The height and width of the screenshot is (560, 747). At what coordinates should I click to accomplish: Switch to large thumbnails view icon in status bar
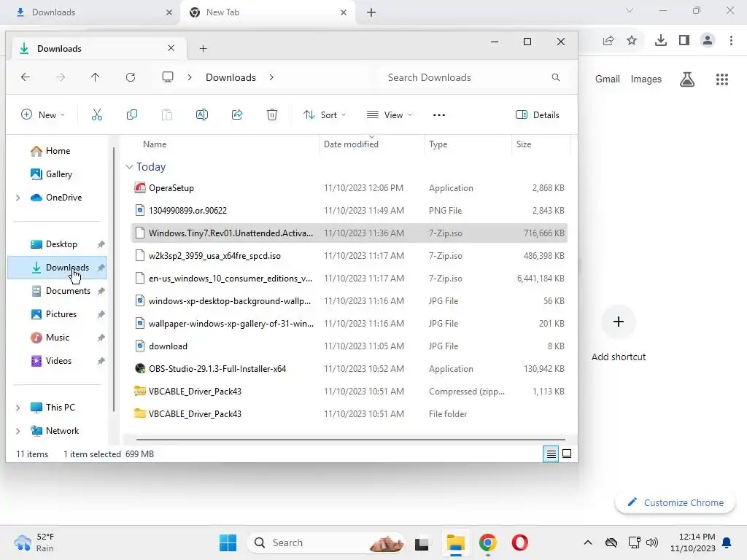[x=567, y=454]
